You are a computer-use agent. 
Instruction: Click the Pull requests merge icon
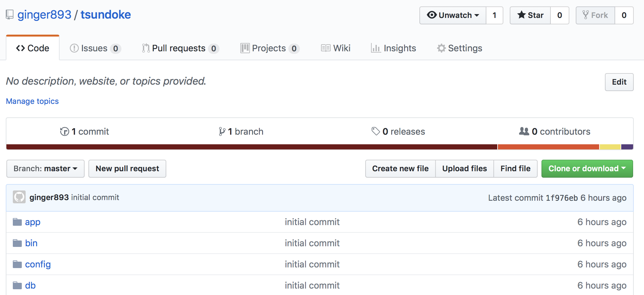pyautogui.click(x=146, y=48)
